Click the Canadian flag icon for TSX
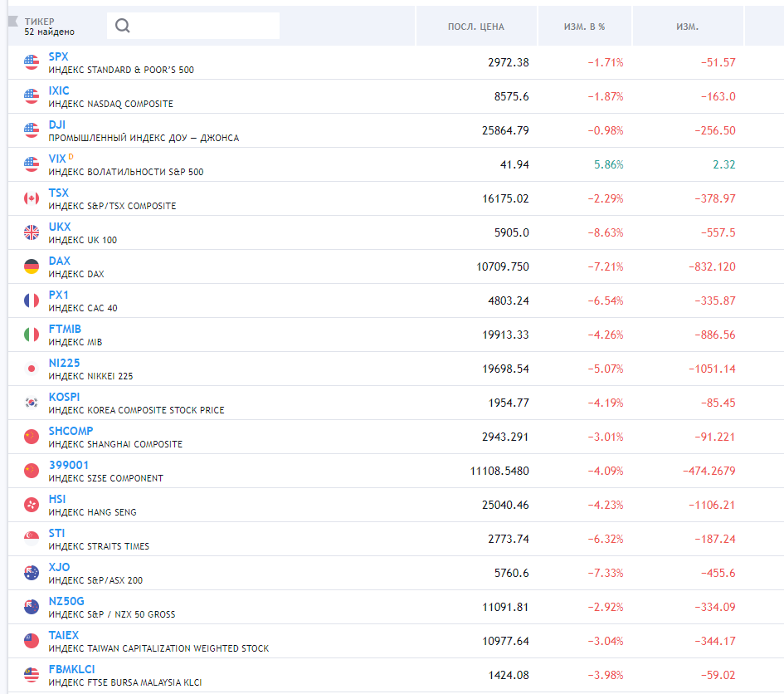This screenshot has width=784, height=694. coord(32,198)
